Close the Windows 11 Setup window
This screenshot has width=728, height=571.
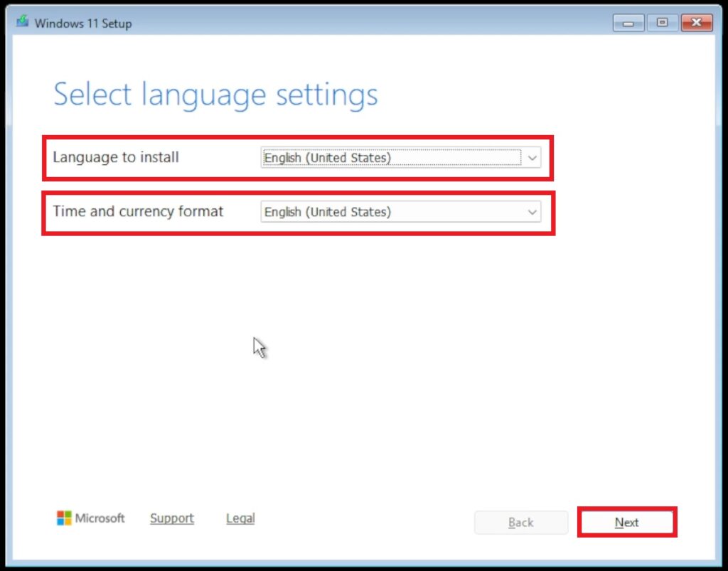click(x=696, y=23)
